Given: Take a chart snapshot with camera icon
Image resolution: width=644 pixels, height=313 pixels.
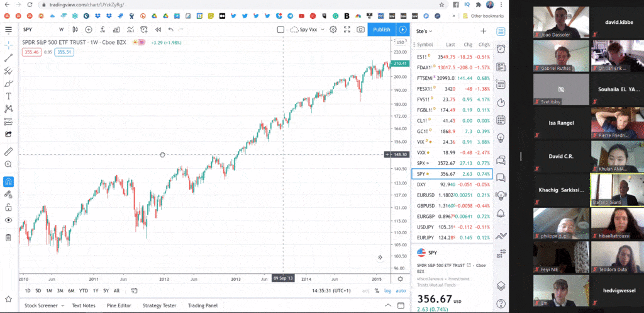Looking at the screenshot, I should pyautogui.click(x=360, y=29).
